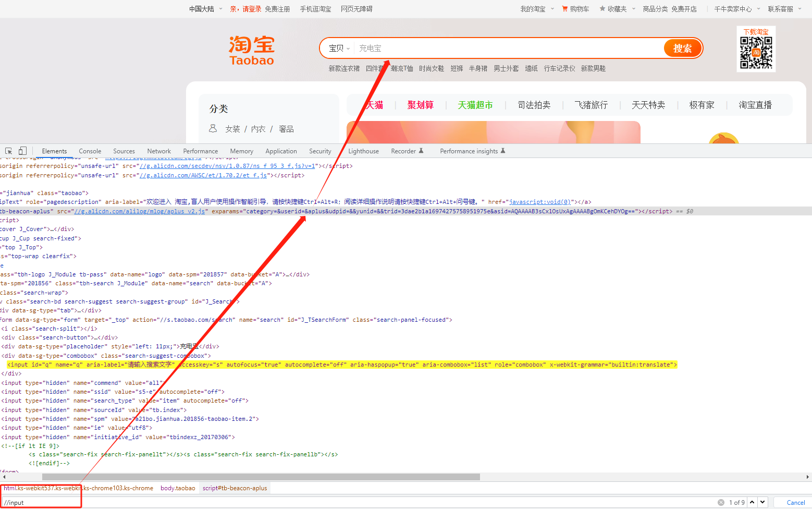Screen dimensions: 812x509
Task: Select the inspect element tool in DevTools
Action: (x=8, y=151)
